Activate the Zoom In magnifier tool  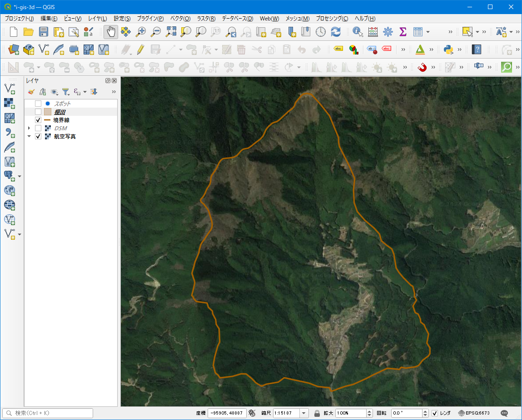click(x=140, y=32)
